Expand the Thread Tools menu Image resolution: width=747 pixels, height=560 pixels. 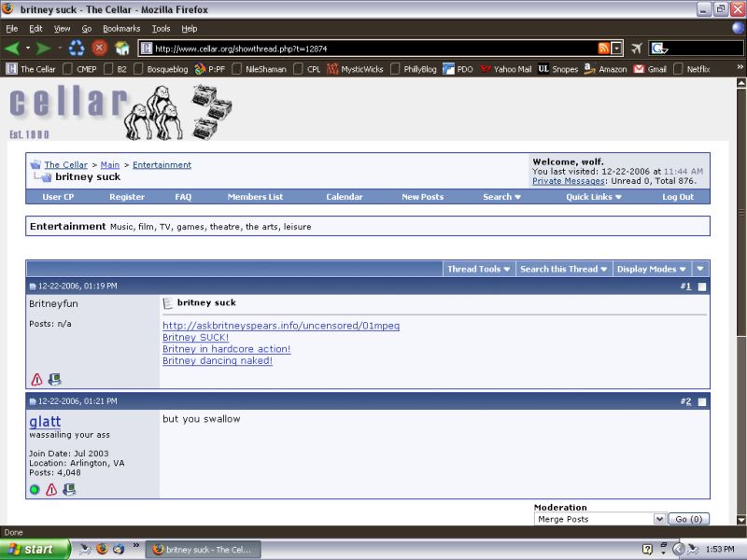click(x=479, y=269)
